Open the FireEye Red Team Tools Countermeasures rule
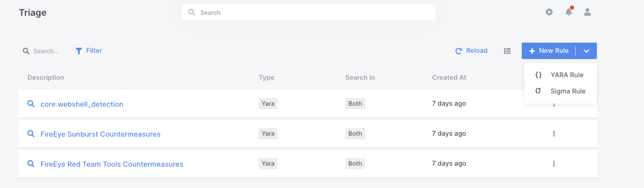Image resolution: width=644 pixels, height=188 pixels. [112, 164]
